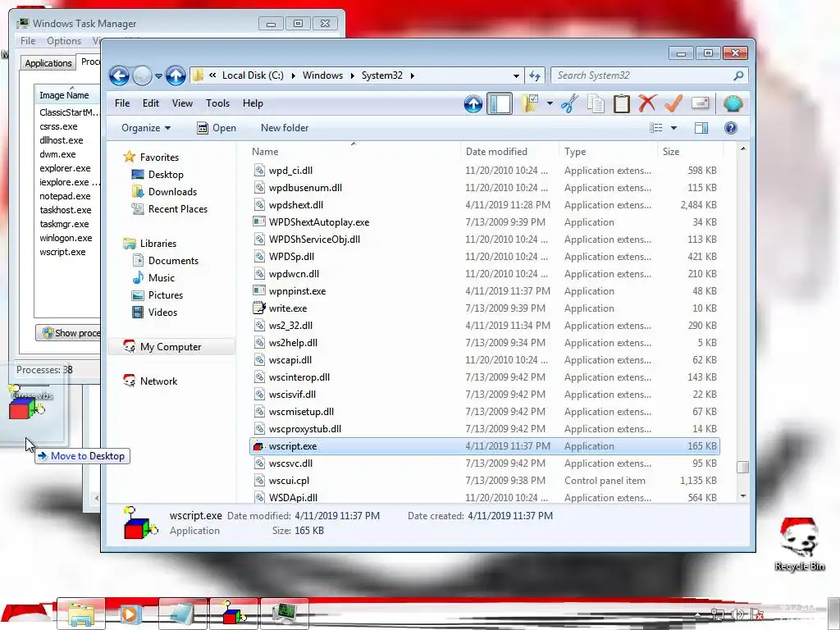
Task: Open Options menu in Task Manager
Action: click(64, 41)
